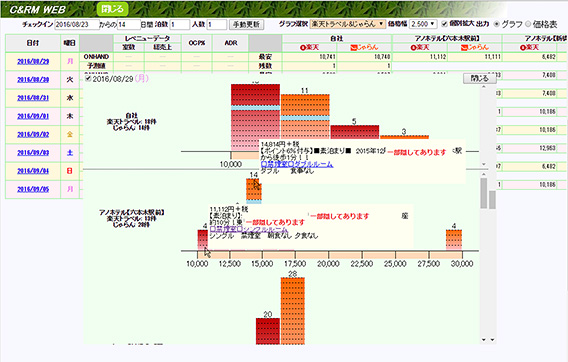
Task: Click the tall orange bar labeled 28
Action: [293, 311]
